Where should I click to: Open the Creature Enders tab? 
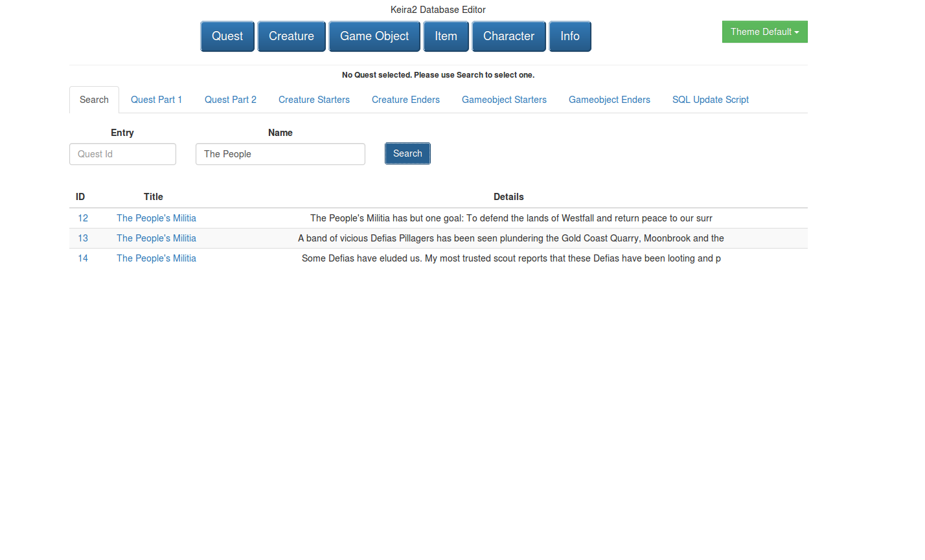[x=405, y=100]
